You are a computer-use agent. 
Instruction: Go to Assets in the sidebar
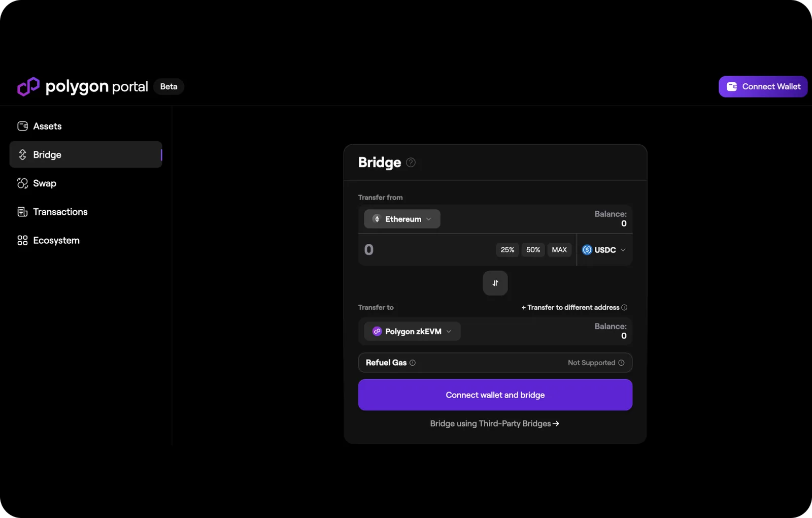click(86, 126)
